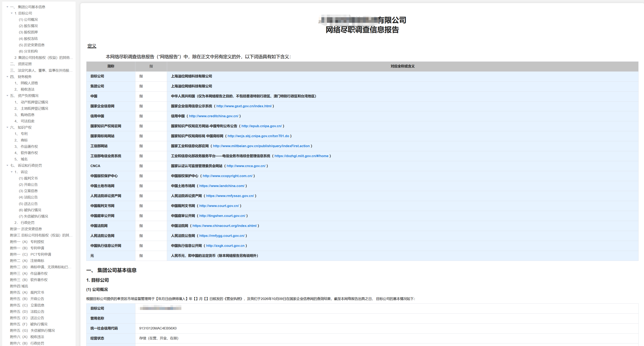
Task: Open 附件六（A）税收违法 in outline
Action: [x=27, y=337]
